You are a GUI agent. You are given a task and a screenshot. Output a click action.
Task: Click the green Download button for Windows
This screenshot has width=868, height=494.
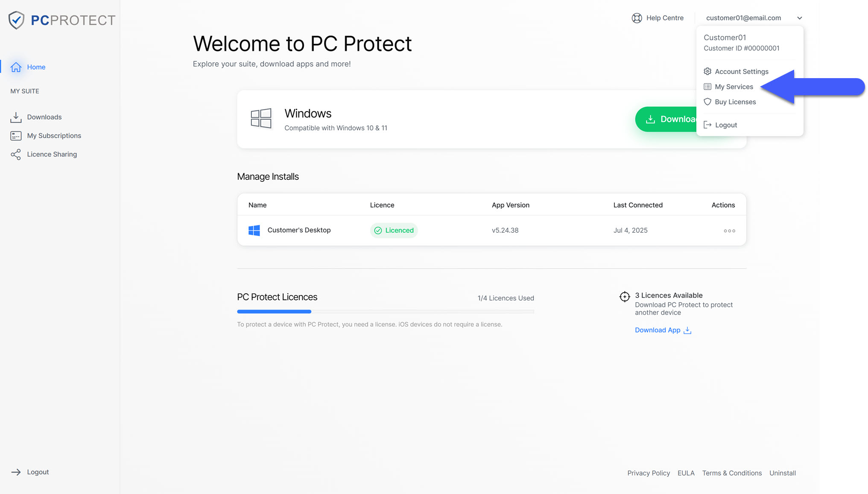(x=666, y=119)
